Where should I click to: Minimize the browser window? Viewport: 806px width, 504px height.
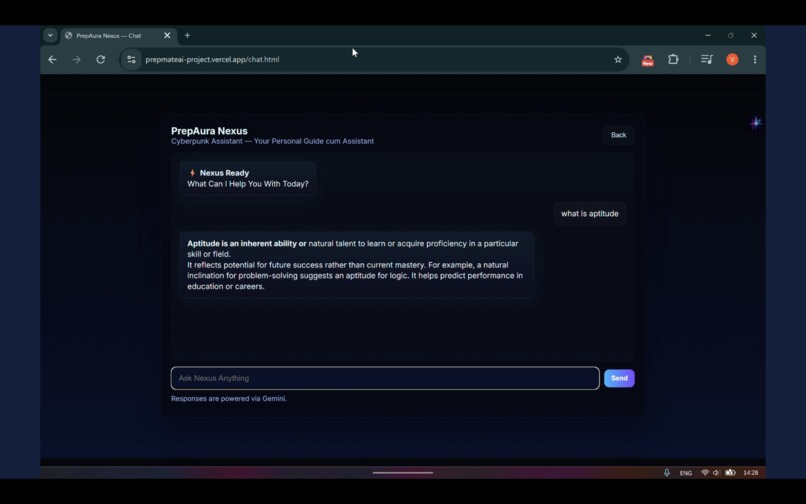(x=708, y=35)
